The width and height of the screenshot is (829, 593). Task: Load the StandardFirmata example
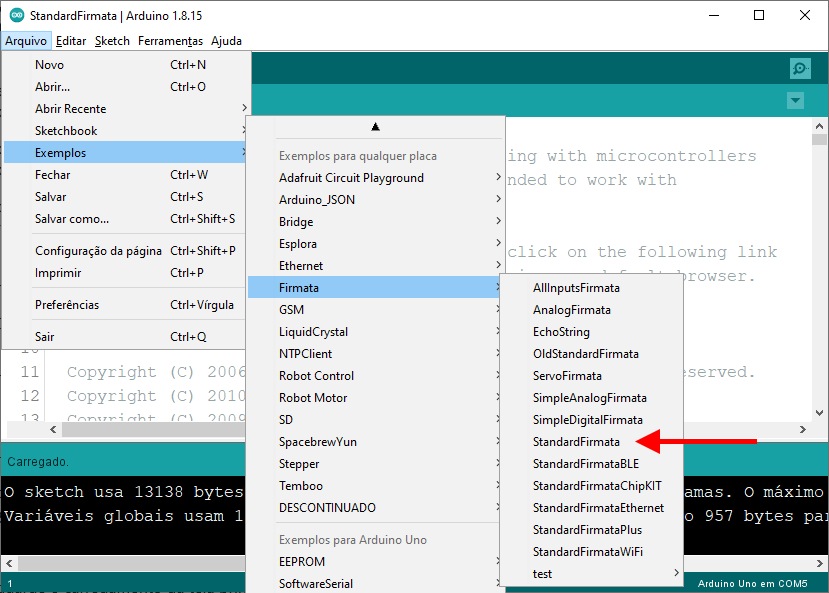591,442
